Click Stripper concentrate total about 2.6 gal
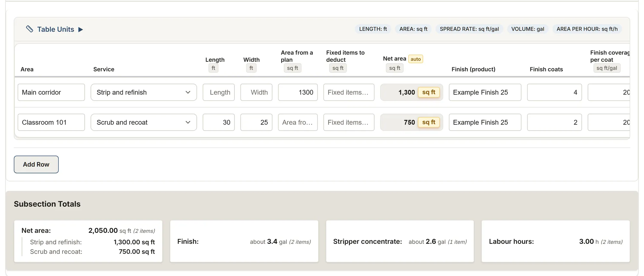Screen dimensions: 644x276 click(438, 242)
